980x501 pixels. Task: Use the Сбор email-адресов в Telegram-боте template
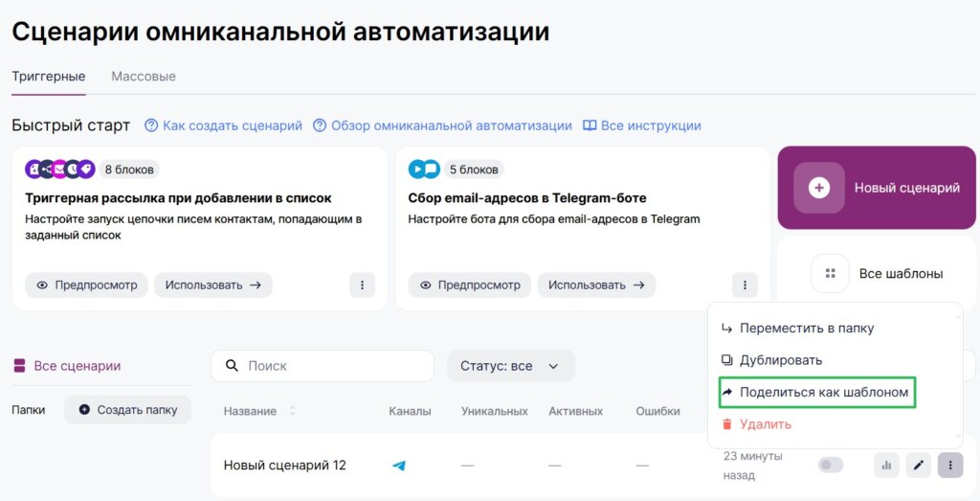click(596, 285)
